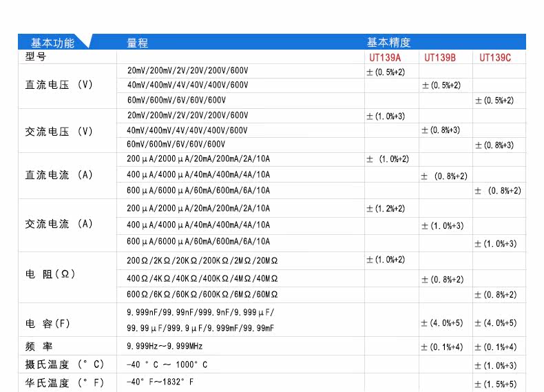Click capacitance range line 9.999nF/99.99nF/999.9nF/9.999μF/
This screenshot has width=544, height=392.
200,312
